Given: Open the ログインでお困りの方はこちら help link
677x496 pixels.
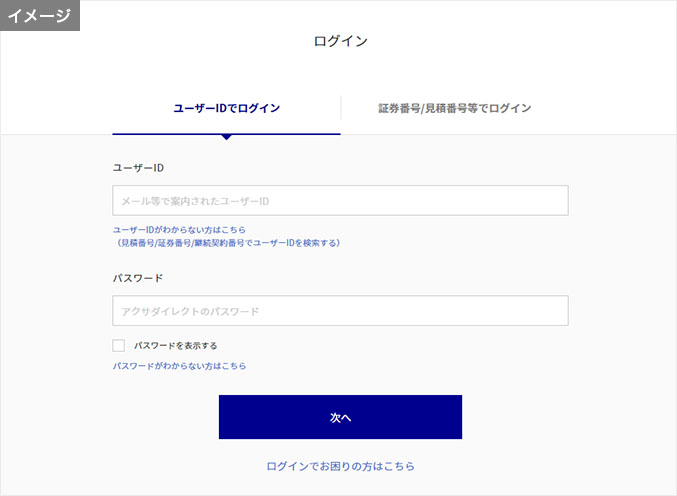Looking at the screenshot, I should pos(340,466).
